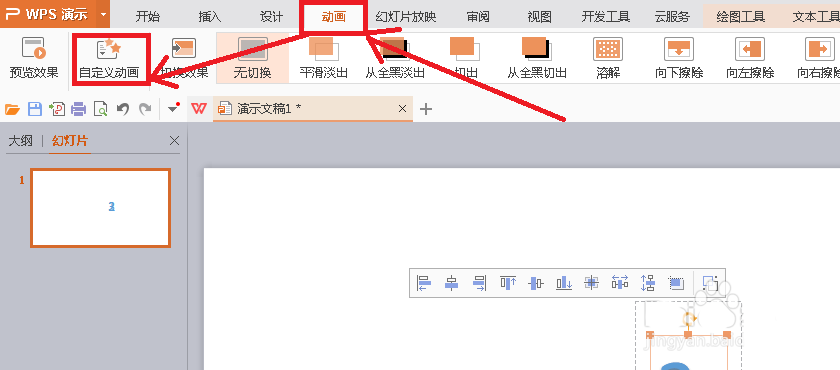
Task: Click Align Bottom in floating toolbar
Action: [x=564, y=283]
